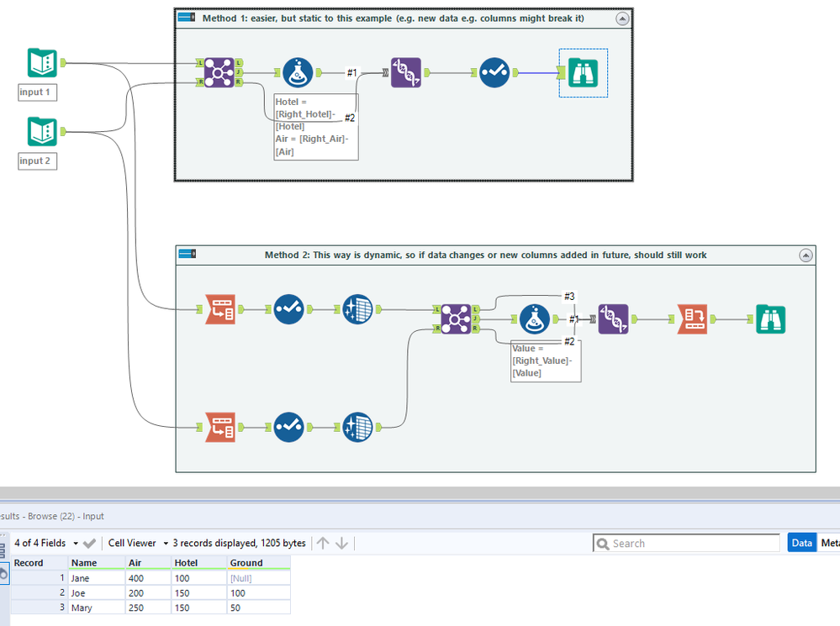Select the Cross Tab tool in Method 2
The height and width of the screenshot is (626, 840).
tap(692, 319)
